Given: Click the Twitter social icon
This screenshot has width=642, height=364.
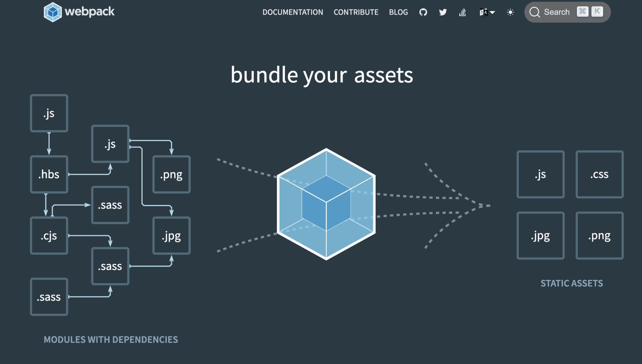Looking at the screenshot, I should 442,12.
